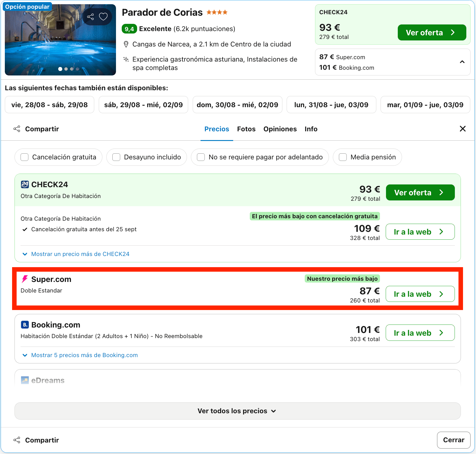The image size is (476, 454).
Task: Click Compartir link at the bottom
Action: click(x=42, y=440)
